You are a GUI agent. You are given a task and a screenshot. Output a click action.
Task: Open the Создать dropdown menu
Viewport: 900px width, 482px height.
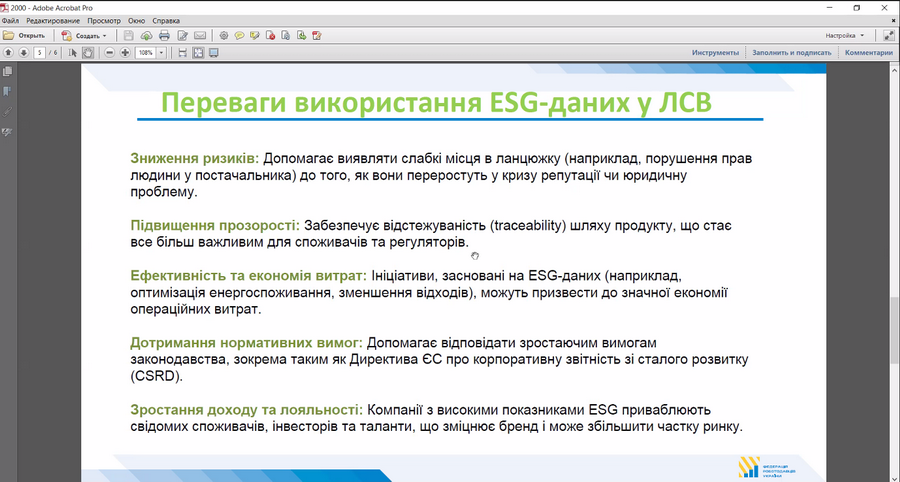coord(84,36)
